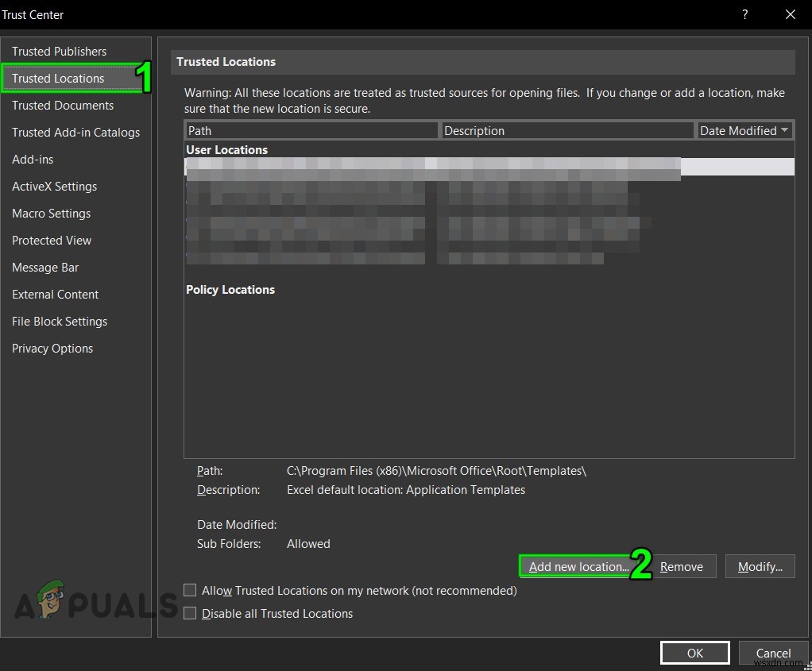This screenshot has height=671, width=812.
Task: Click the Templates path text
Action: click(436, 471)
